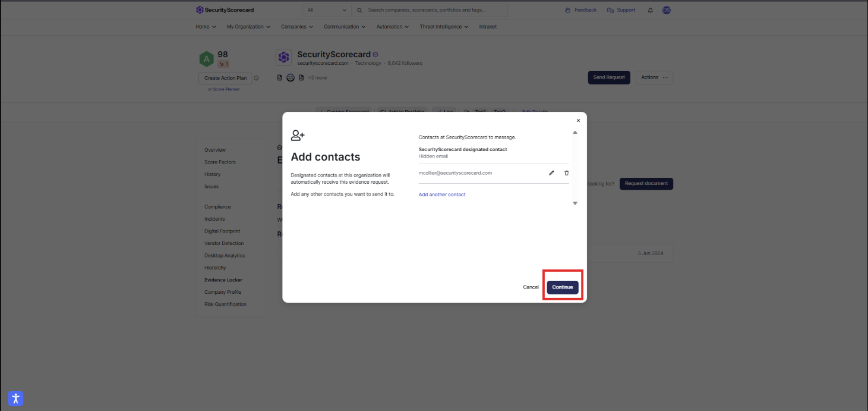The image size is (868, 411).
Task: Expand the Companies menu
Action: pyautogui.click(x=297, y=27)
